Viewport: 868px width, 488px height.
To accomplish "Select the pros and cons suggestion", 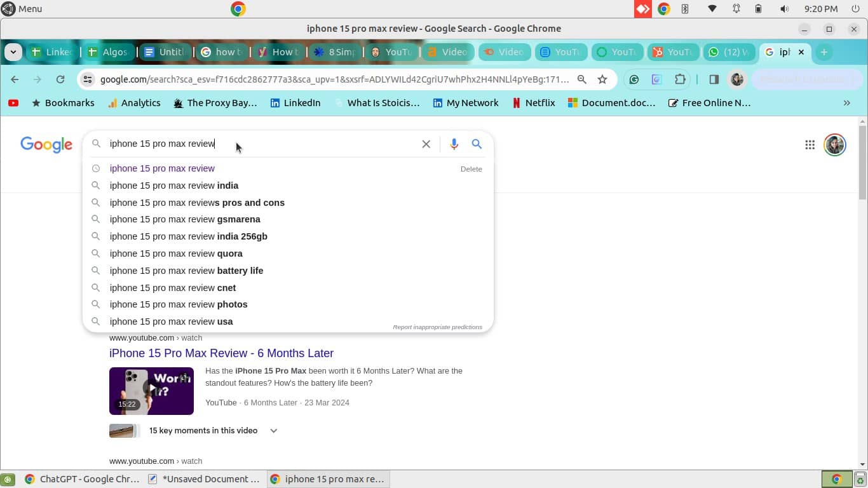I will pos(288,203).
